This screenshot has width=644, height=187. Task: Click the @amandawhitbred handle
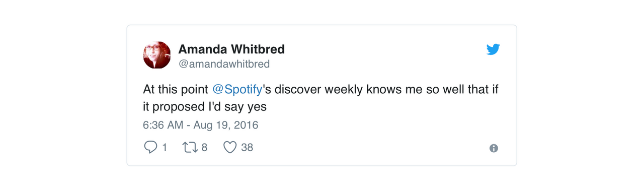pos(224,64)
